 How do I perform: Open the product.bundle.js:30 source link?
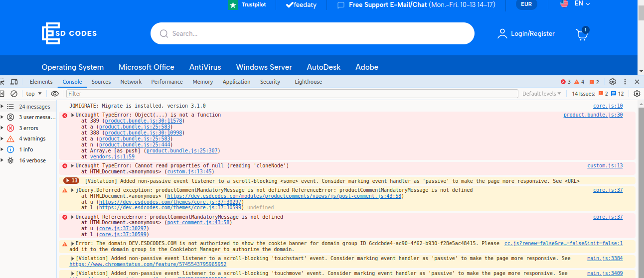593,115
